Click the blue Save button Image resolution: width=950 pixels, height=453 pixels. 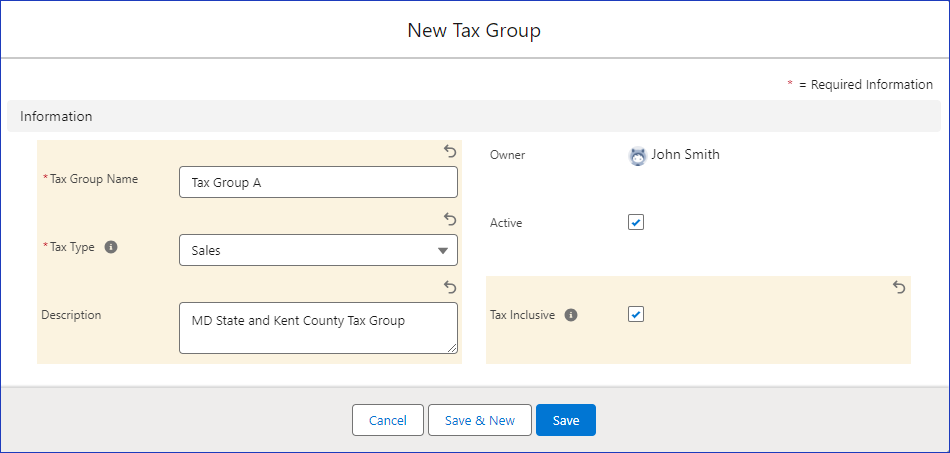(566, 420)
